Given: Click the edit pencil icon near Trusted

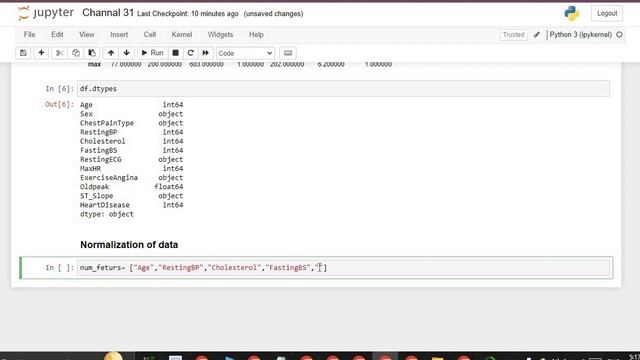Looking at the screenshot, I should (537, 35).
